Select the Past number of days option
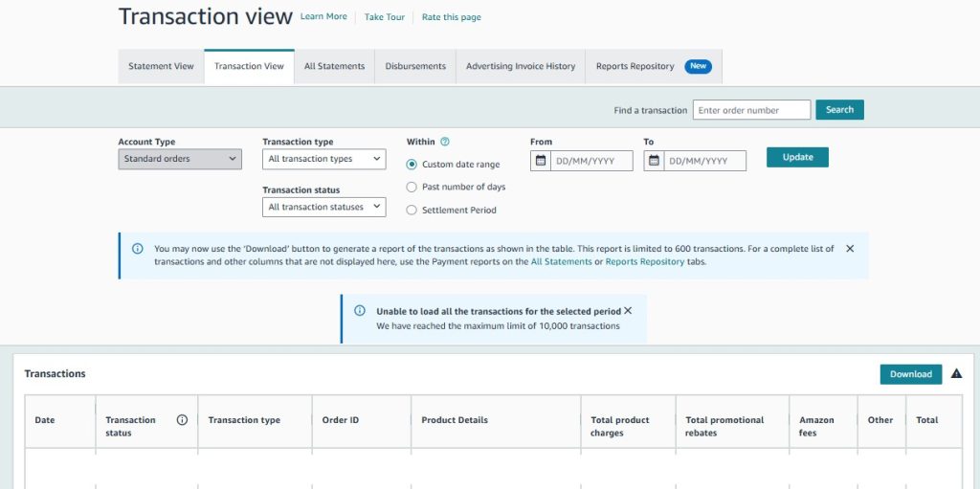The width and height of the screenshot is (980, 489). [x=412, y=188]
